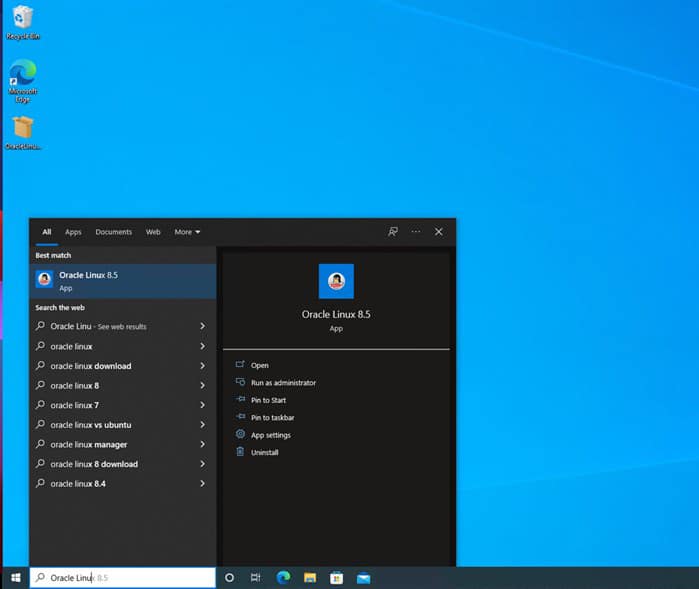This screenshot has width=699, height=589.
Task: Choose Pin to taskbar for Oracle Linux 8.5
Action: [272, 418]
